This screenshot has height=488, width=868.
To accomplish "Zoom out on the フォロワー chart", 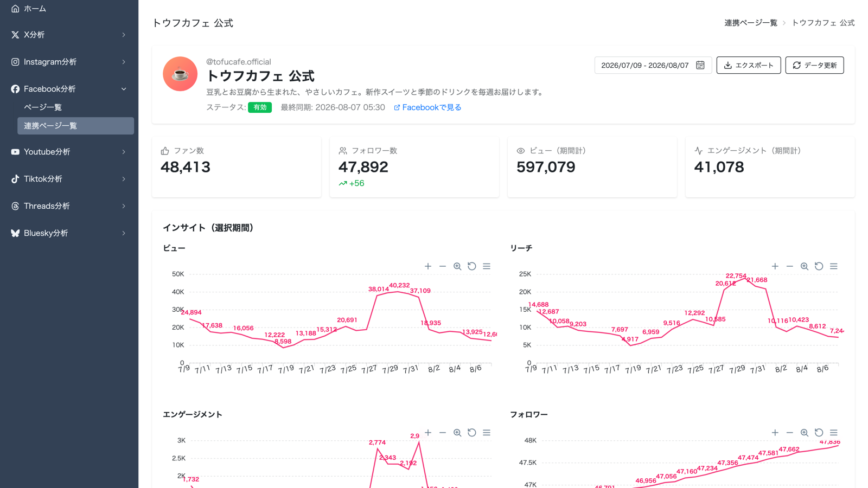I will (790, 433).
